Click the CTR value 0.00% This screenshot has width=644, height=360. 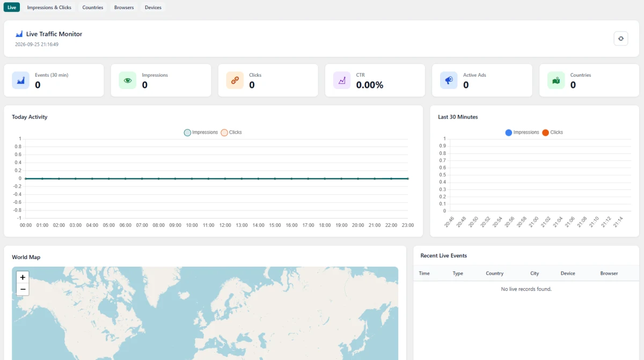pyautogui.click(x=370, y=85)
